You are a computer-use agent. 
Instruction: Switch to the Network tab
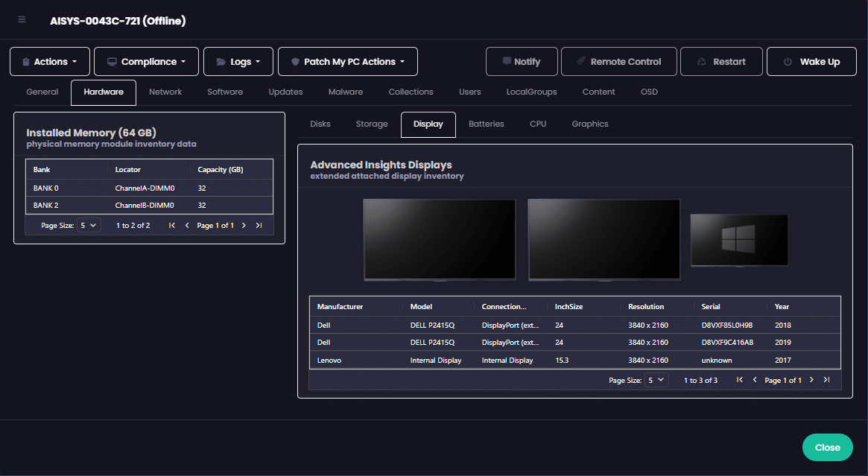coord(165,92)
